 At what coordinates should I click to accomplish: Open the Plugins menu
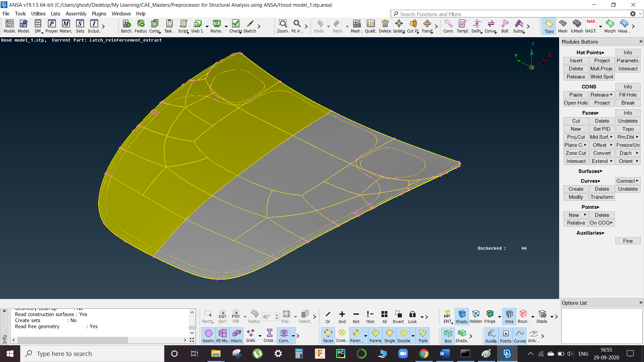click(x=99, y=14)
